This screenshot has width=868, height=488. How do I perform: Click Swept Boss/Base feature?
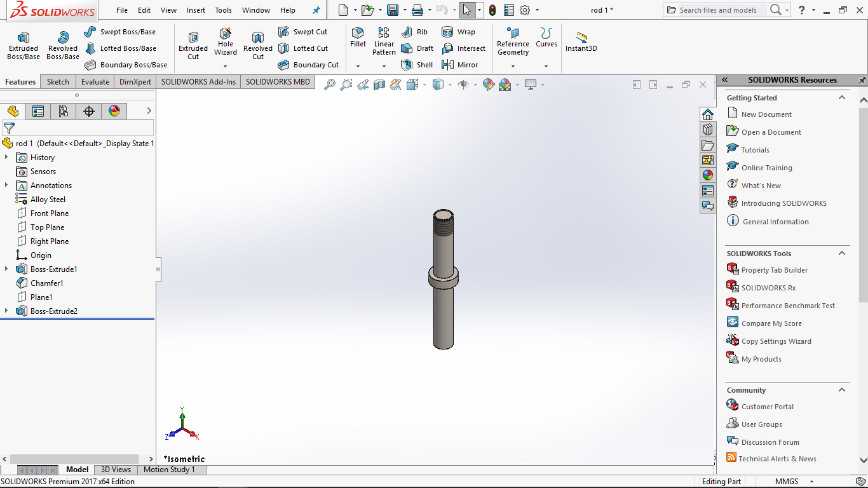[x=120, y=32]
